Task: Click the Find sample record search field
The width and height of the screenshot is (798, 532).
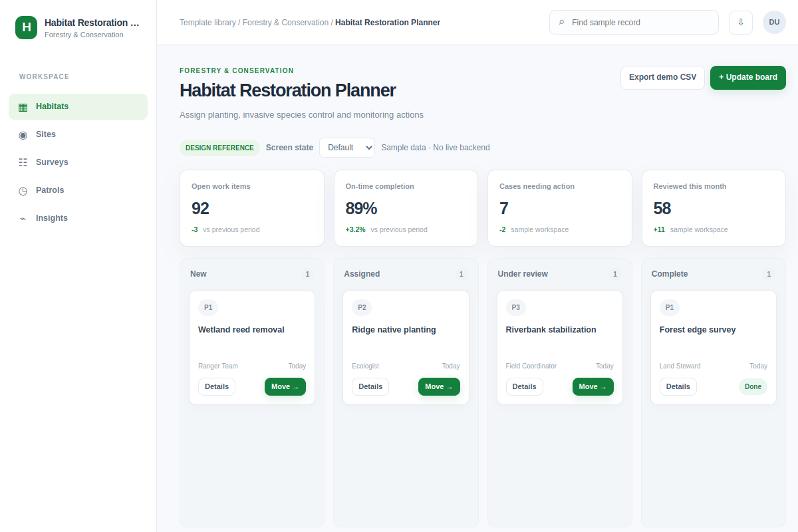Action: coord(634,22)
